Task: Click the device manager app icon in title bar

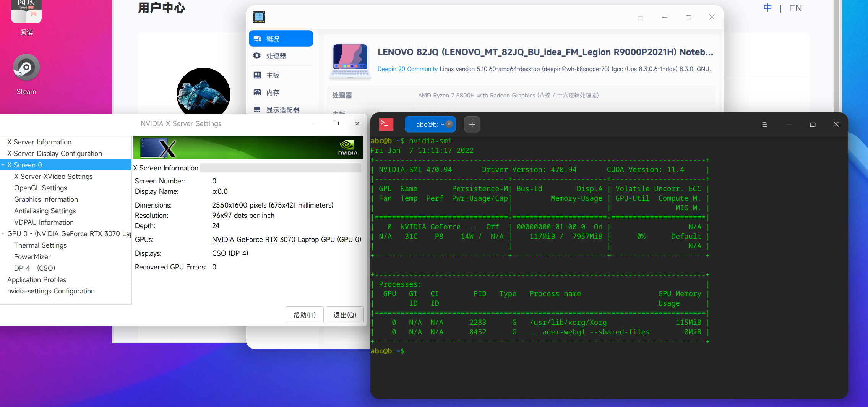Action: tap(259, 17)
